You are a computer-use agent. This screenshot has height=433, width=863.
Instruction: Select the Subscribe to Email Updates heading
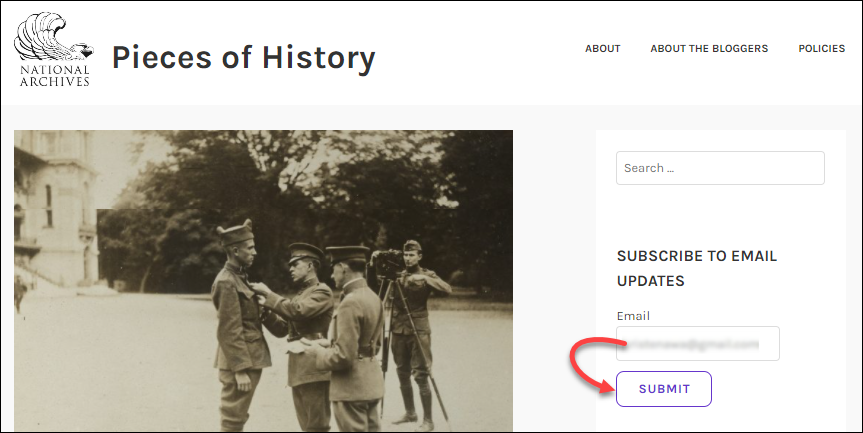(x=696, y=268)
